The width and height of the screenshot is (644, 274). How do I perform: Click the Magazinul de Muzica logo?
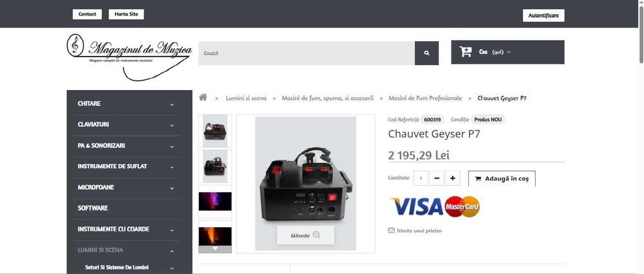point(129,57)
